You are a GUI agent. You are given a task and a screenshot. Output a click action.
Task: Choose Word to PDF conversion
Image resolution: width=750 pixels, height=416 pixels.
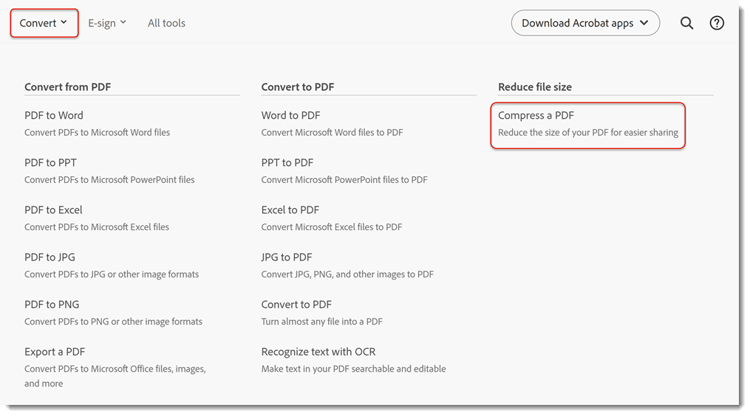pos(290,115)
